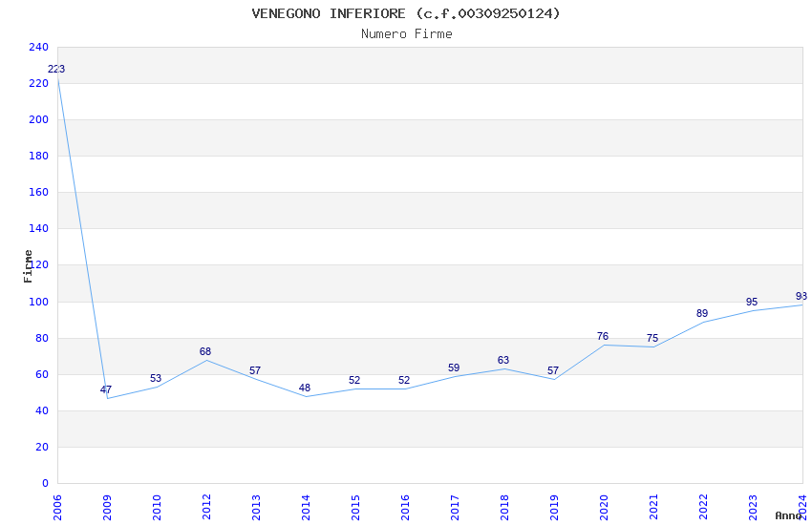The width and height of the screenshot is (812, 525).
Task: Select the data label 53
Action: tap(156, 378)
